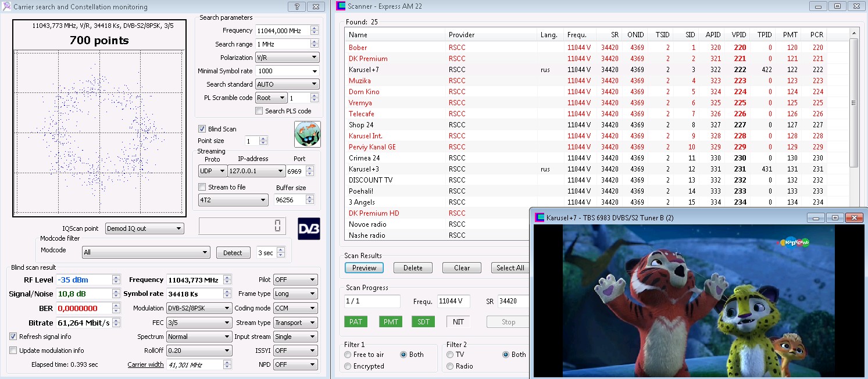The width and height of the screenshot is (868, 379).
Task: Open the RollOff 0.20 dropdown
Action: tap(199, 351)
